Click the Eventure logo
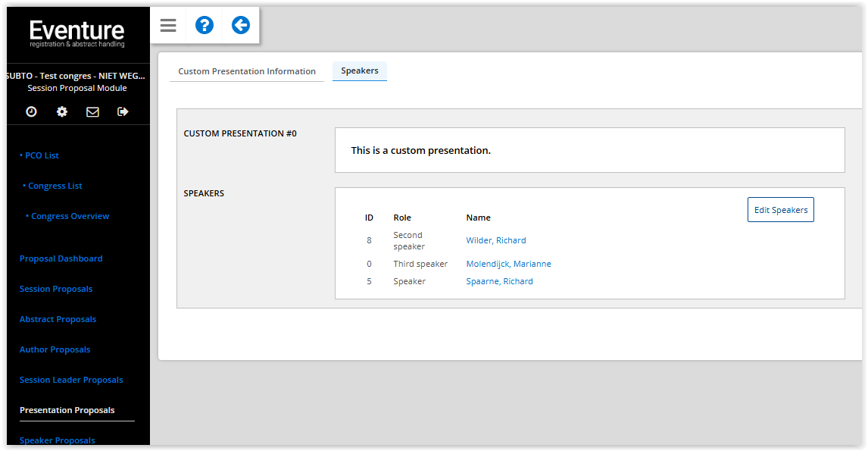The width and height of the screenshot is (868, 451). pyautogui.click(x=77, y=34)
